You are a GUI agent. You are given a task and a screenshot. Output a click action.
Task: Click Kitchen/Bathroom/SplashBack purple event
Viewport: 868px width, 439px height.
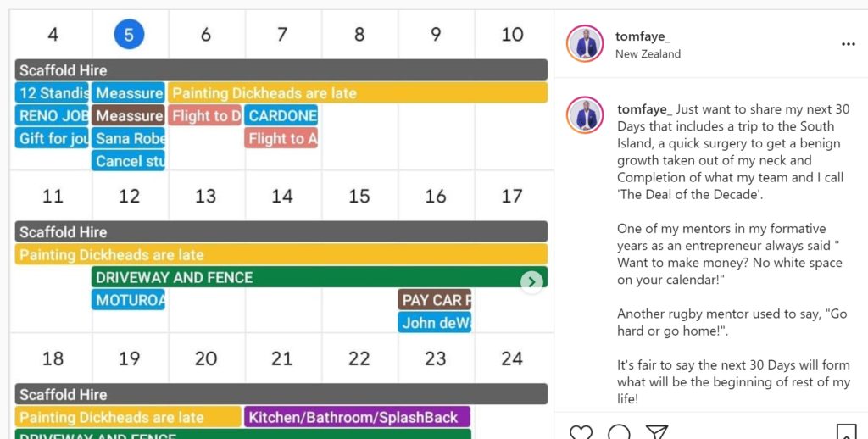coord(357,417)
